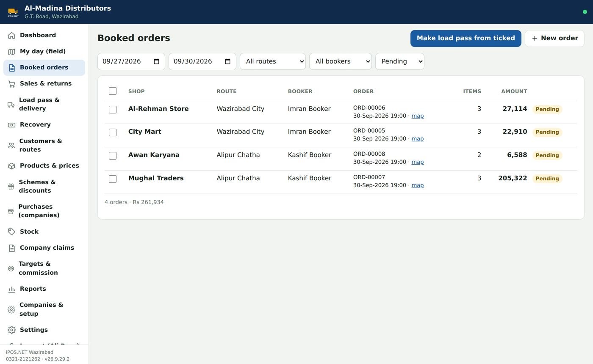The width and height of the screenshot is (593, 364).
Task: Tick the City Mart order checkbox
Action: 113,132
